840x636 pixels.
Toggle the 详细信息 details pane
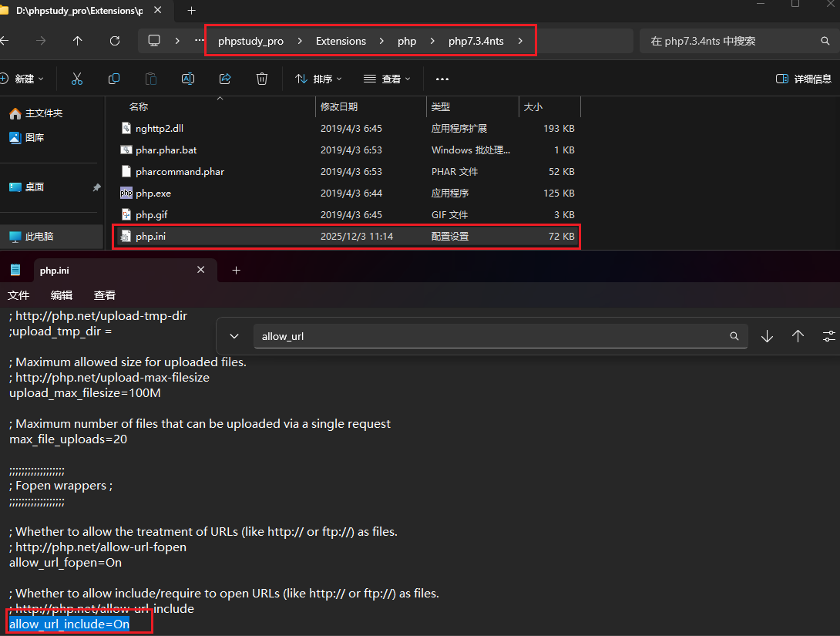coord(804,79)
